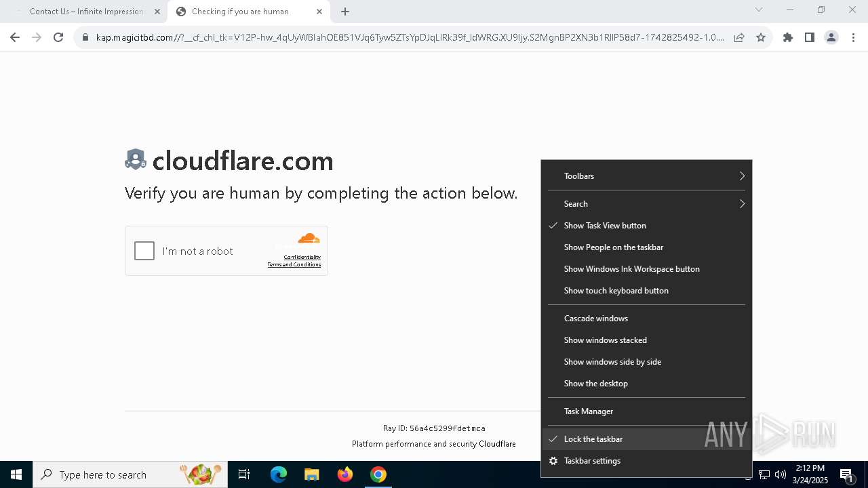This screenshot has height=488, width=868.
Task: Reload the current page
Action: pyautogui.click(x=58, y=37)
